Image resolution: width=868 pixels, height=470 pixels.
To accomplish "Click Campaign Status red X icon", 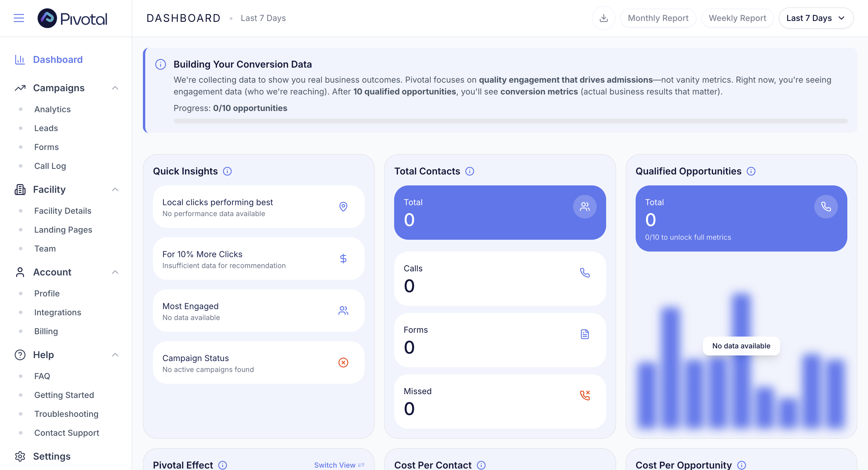I will [343, 363].
